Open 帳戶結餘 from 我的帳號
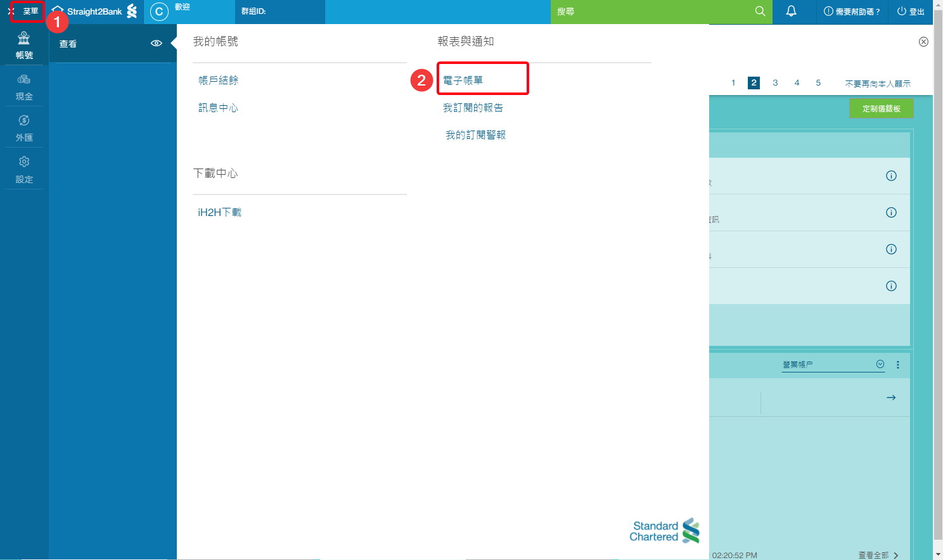 (x=219, y=80)
